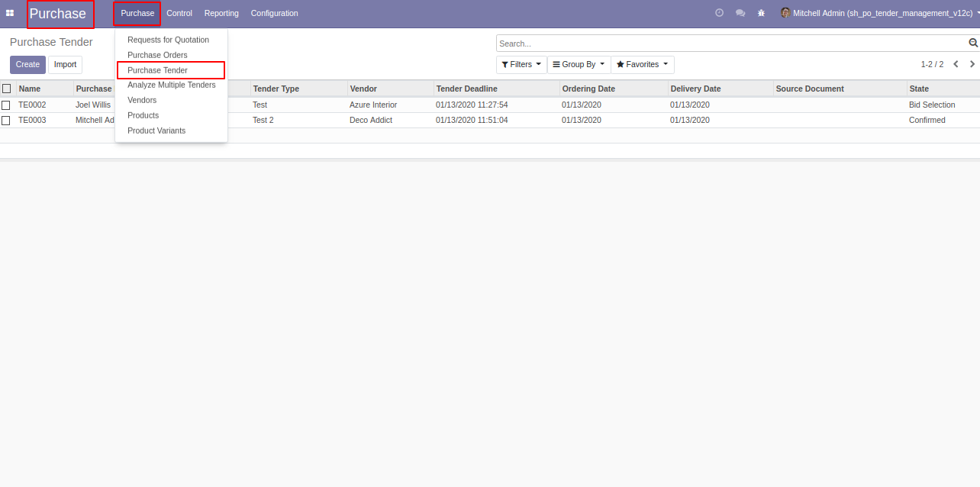The height and width of the screenshot is (487, 980).
Task: Sort by Source Document column header
Action: pos(840,89)
